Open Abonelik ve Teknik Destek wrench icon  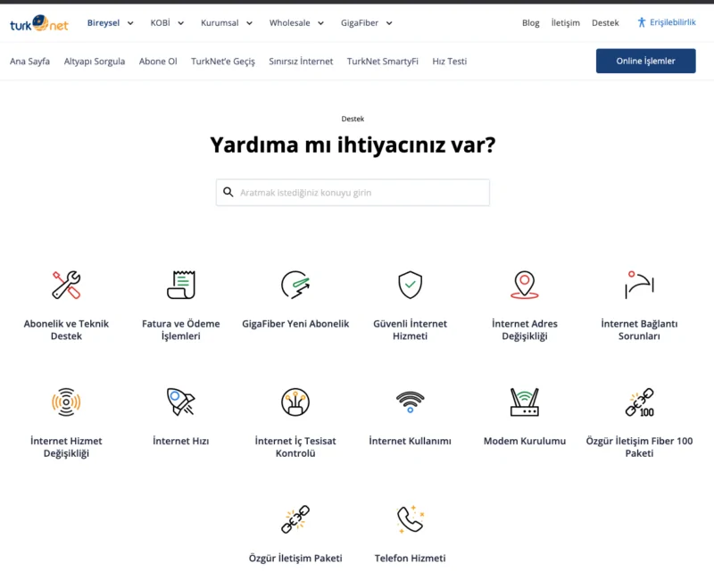tap(66, 285)
